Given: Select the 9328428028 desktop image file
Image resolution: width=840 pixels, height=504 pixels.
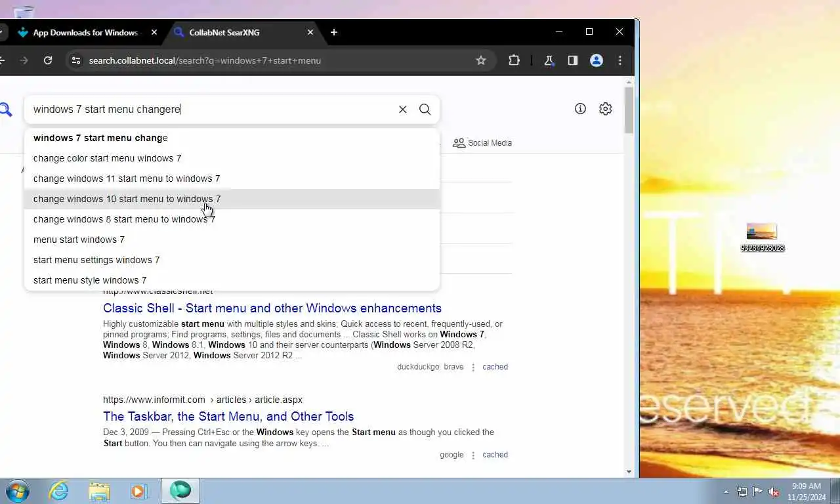Looking at the screenshot, I should coord(762,238).
